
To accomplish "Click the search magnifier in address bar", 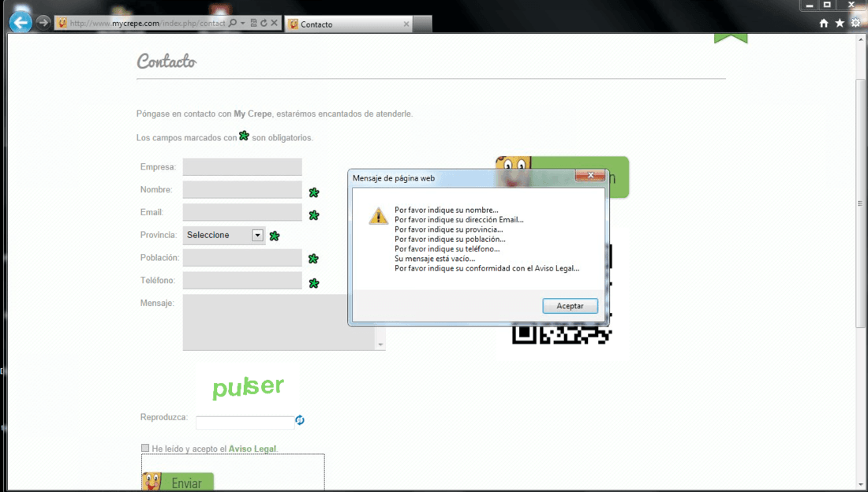I will (x=233, y=23).
